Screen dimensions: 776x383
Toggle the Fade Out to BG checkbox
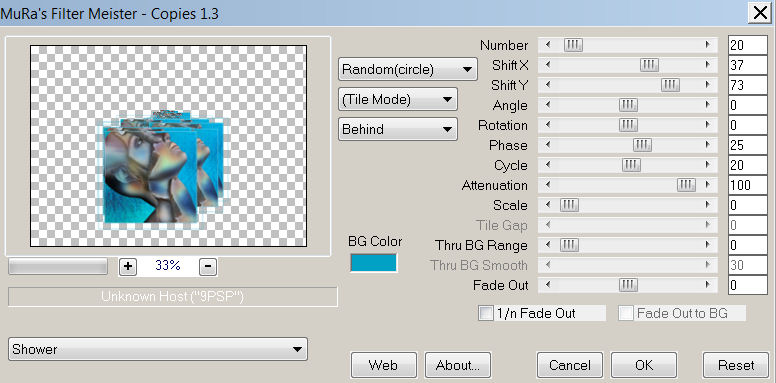[626, 313]
